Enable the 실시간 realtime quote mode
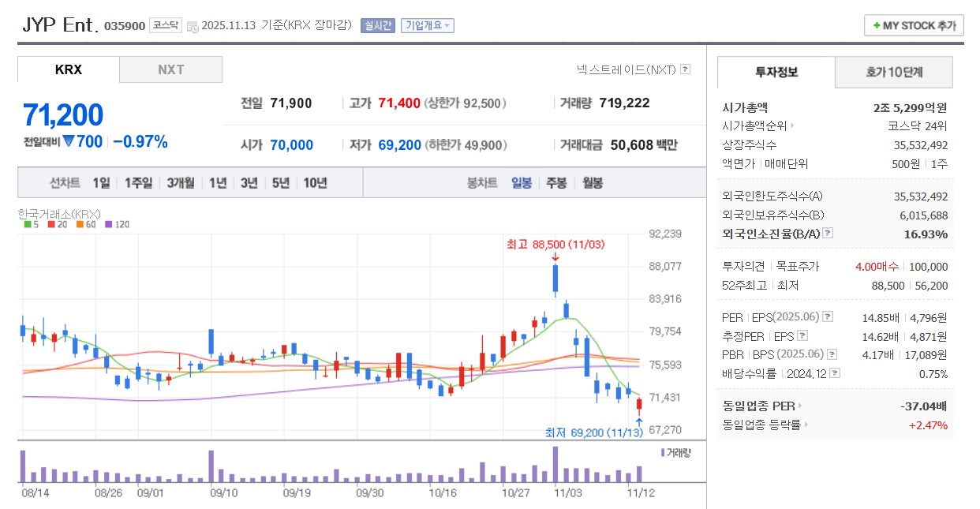The height and width of the screenshot is (509, 980). point(376,25)
